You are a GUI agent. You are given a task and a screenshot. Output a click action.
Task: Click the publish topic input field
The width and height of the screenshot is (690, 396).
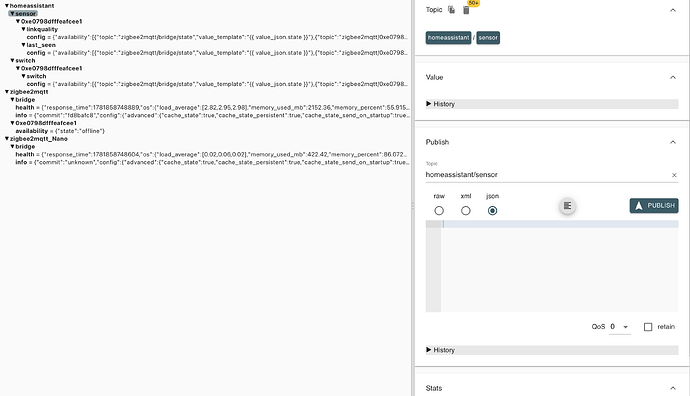tap(547, 175)
